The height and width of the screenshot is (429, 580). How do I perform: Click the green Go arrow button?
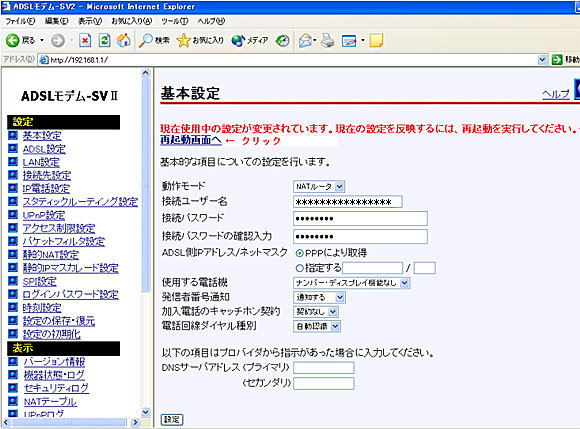pos(557,60)
